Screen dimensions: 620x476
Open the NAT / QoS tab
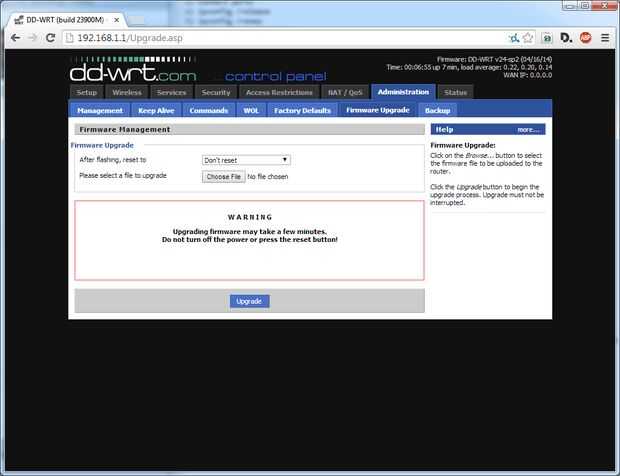click(345, 92)
